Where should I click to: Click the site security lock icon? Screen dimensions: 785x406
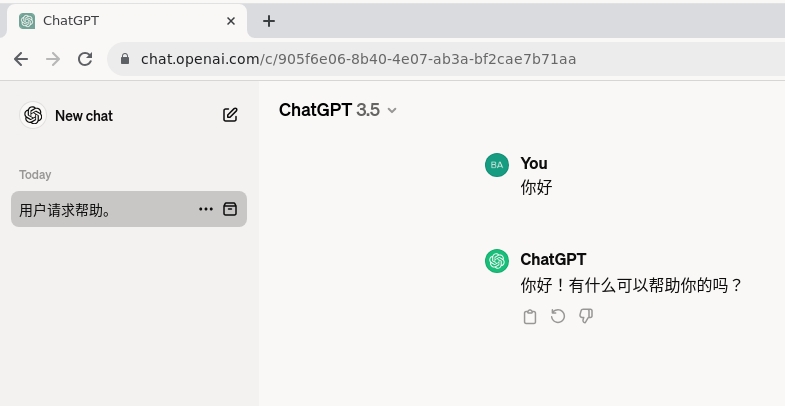point(125,59)
